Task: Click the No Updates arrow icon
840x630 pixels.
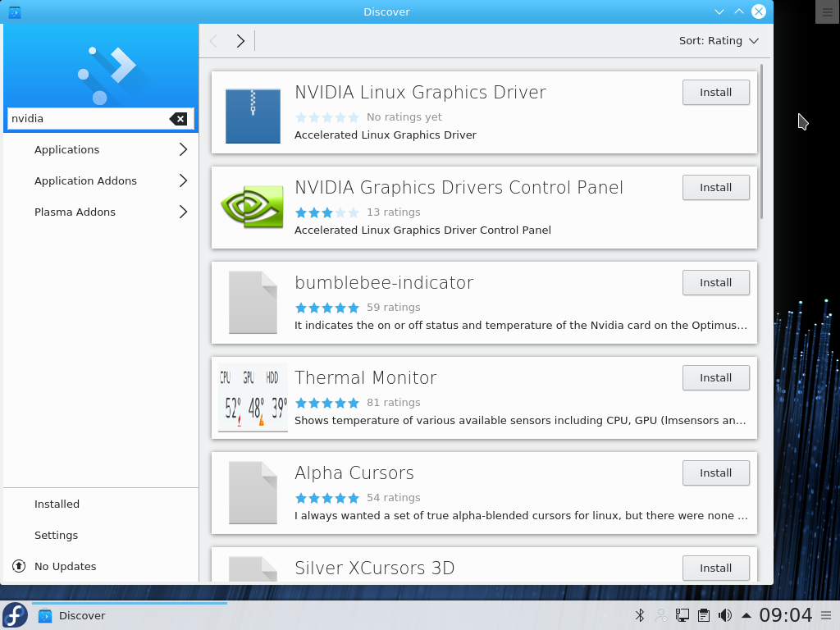Action: click(19, 566)
